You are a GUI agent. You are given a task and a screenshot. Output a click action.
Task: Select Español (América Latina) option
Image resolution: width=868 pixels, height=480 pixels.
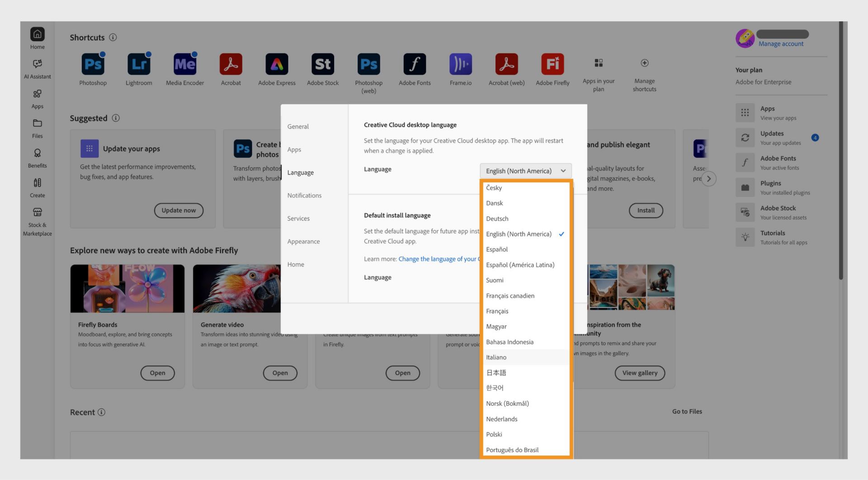[525, 265]
